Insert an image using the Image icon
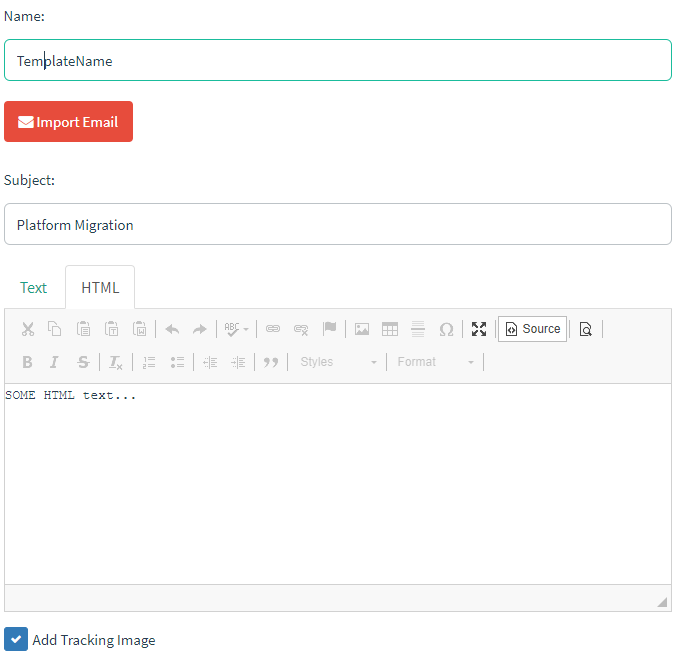The image size is (682, 662). 362,329
